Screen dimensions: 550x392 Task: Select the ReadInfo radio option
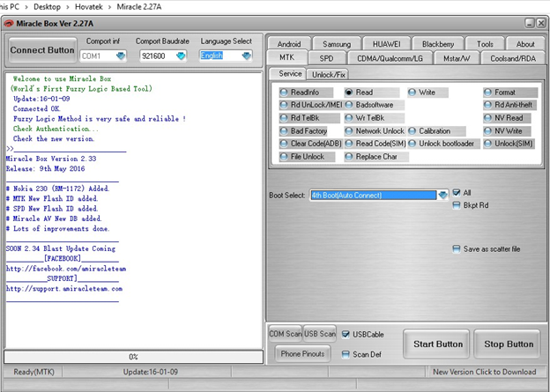pos(285,92)
